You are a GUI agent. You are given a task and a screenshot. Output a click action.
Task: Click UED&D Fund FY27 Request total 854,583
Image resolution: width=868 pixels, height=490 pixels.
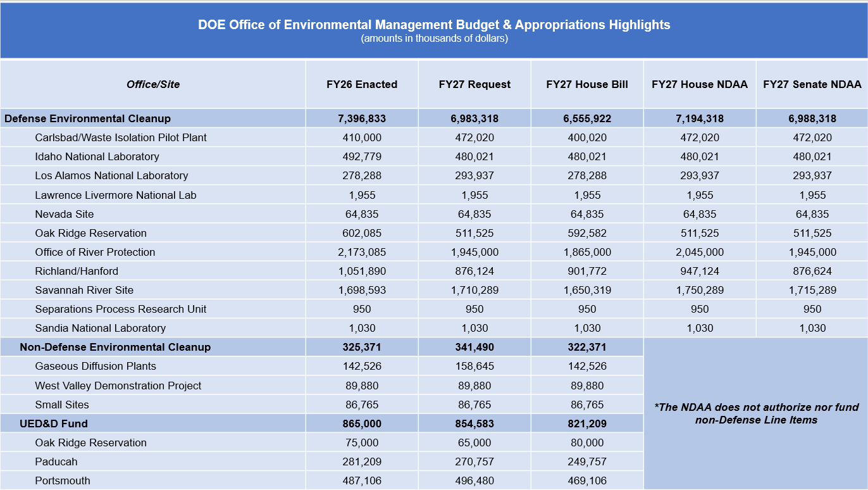point(474,424)
